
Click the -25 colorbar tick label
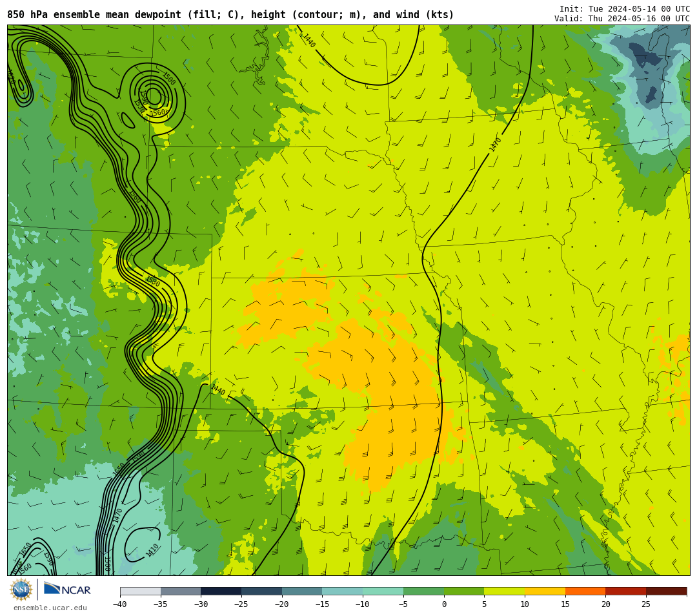(x=241, y=604)
